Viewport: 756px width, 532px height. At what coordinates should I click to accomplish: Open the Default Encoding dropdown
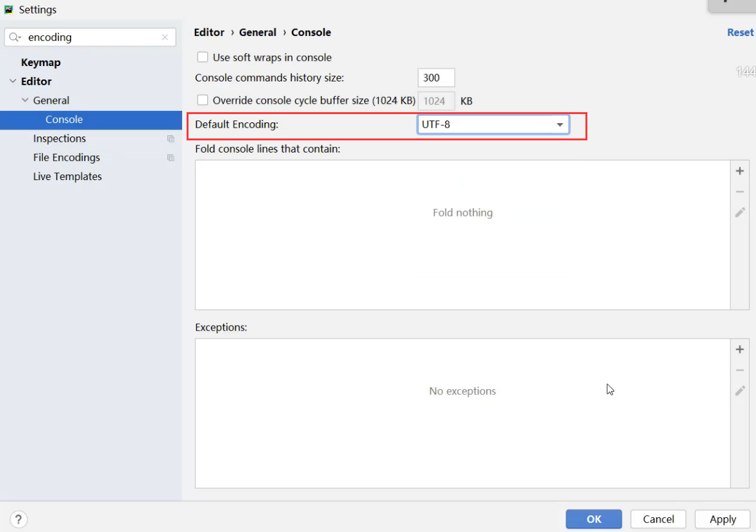point(492,124)
